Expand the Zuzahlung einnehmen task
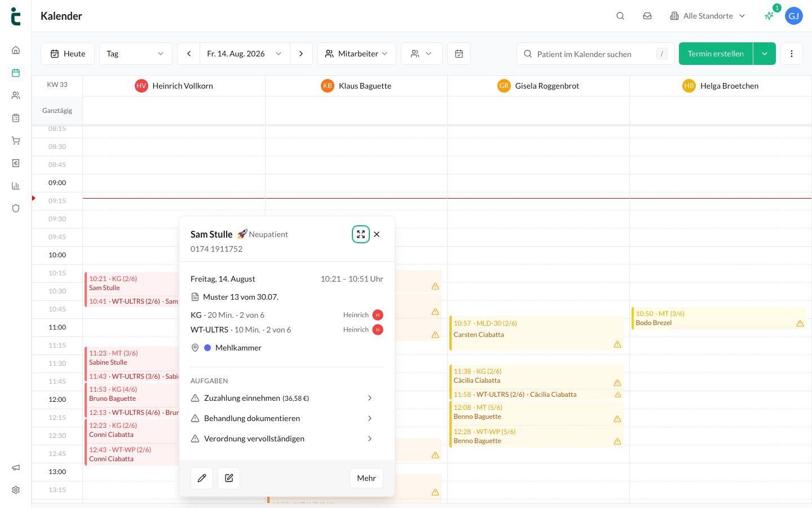The image size is (812, 508). pos(287,398)
